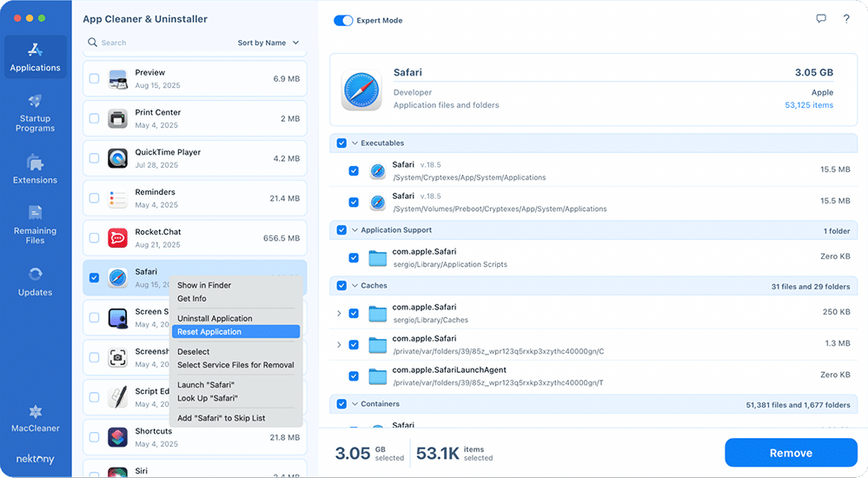The image size is (868, 478).
Task: Click the Shortcuts app icon
Action: (x=118, y=437)
